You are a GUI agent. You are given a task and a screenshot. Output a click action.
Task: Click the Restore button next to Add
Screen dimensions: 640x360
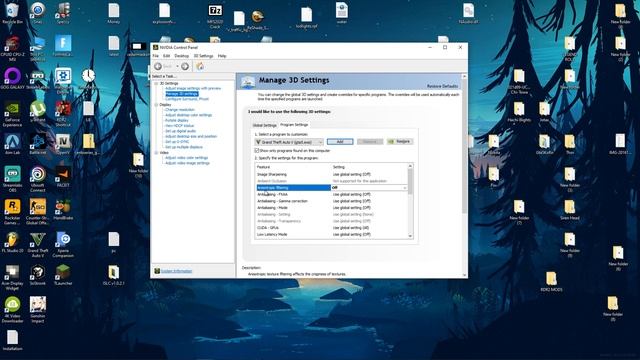point(400,142)
